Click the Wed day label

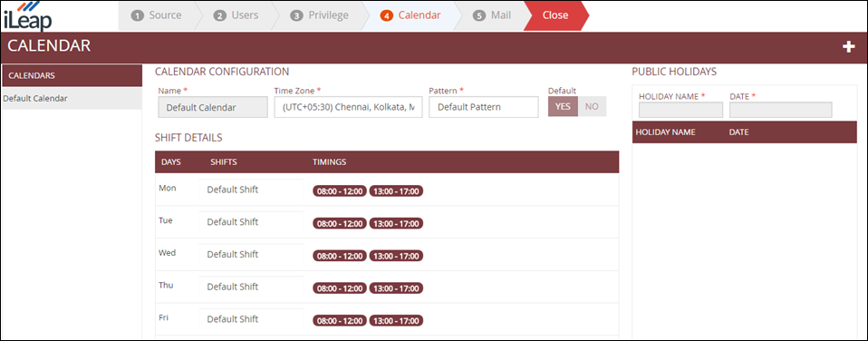(x=168, y=253)
